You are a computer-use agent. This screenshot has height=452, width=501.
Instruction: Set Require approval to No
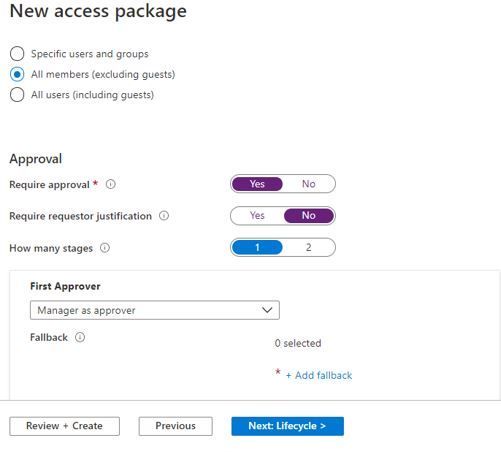[309, 184]
